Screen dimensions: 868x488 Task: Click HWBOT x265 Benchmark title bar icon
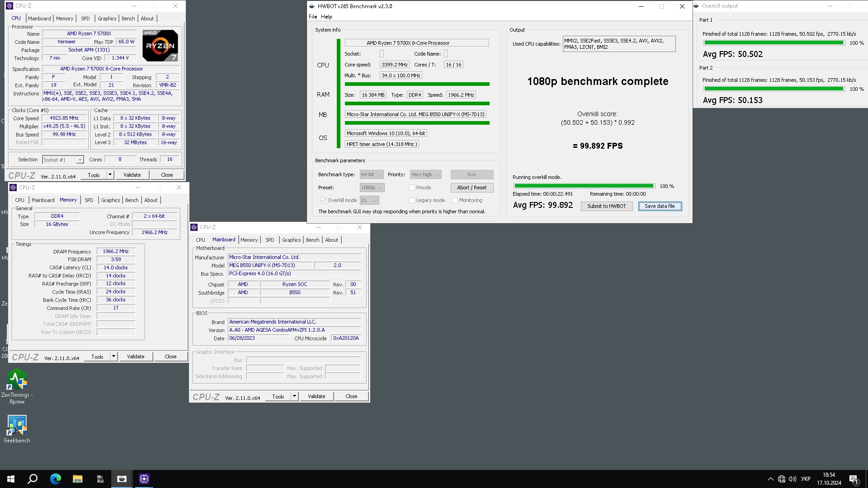click(311, 6)
